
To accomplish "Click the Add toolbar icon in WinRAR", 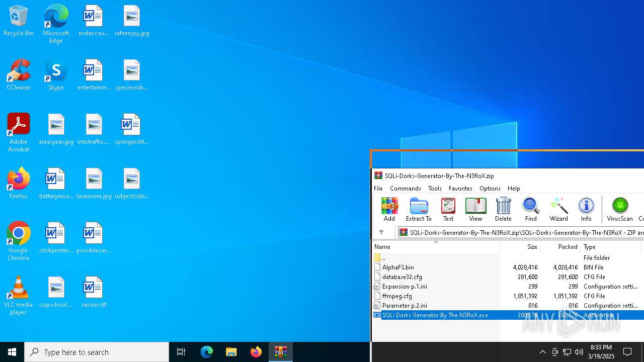I will pos(389,209).
